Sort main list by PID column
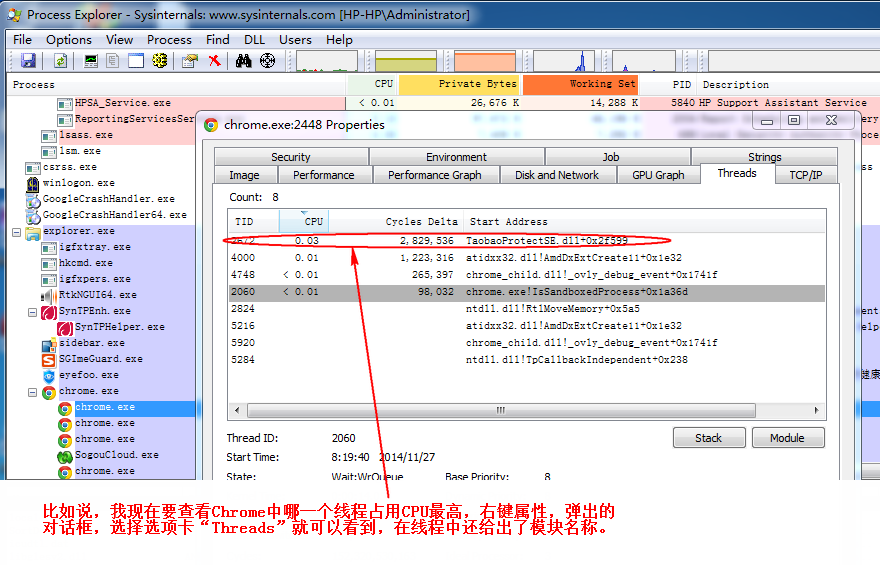 tap(668, 84)
